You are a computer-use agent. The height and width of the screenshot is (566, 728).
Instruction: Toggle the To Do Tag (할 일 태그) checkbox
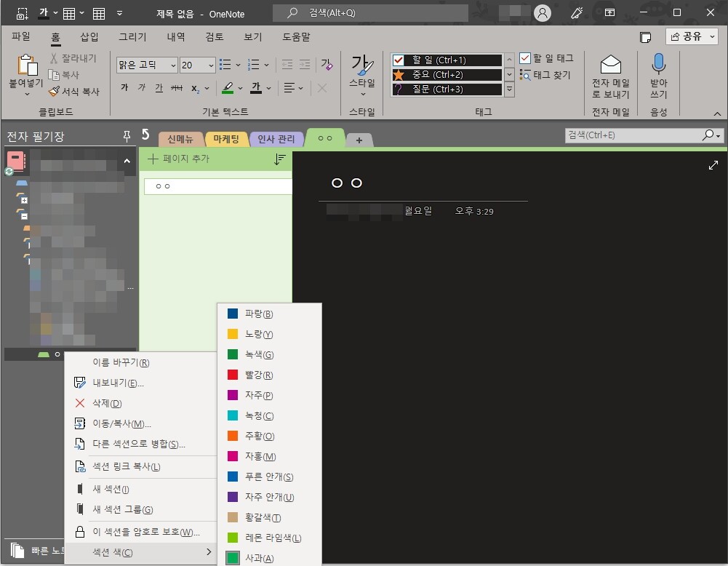[524, 58]
